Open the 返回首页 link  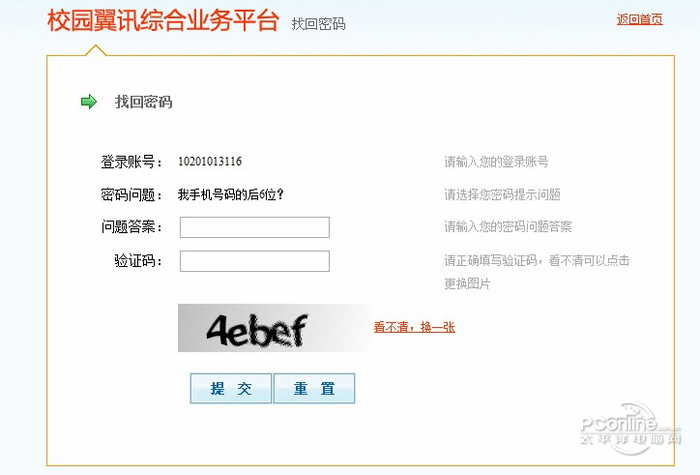point(640,19)
